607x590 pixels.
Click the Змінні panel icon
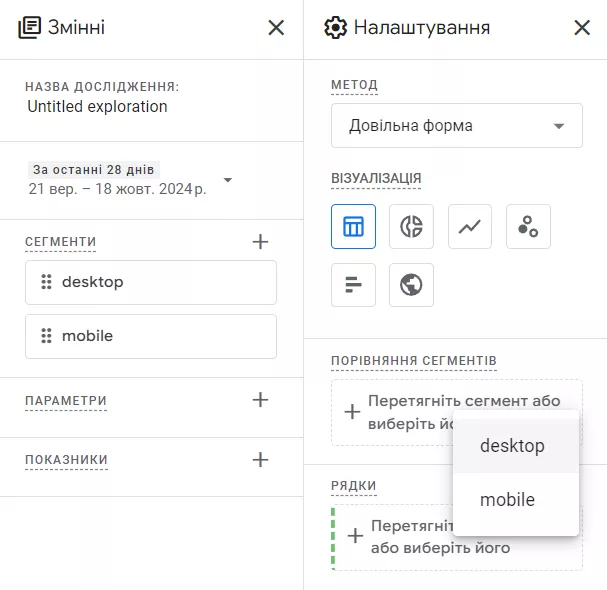[29, 27]
